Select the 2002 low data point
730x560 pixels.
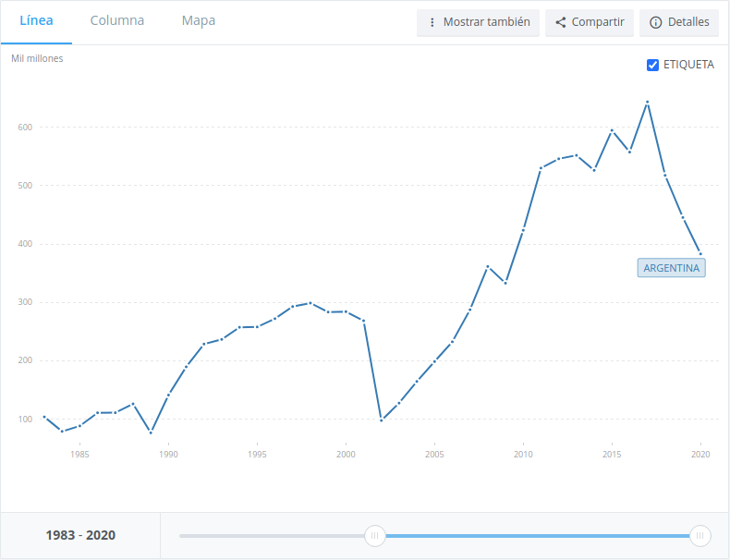point(381,420)
